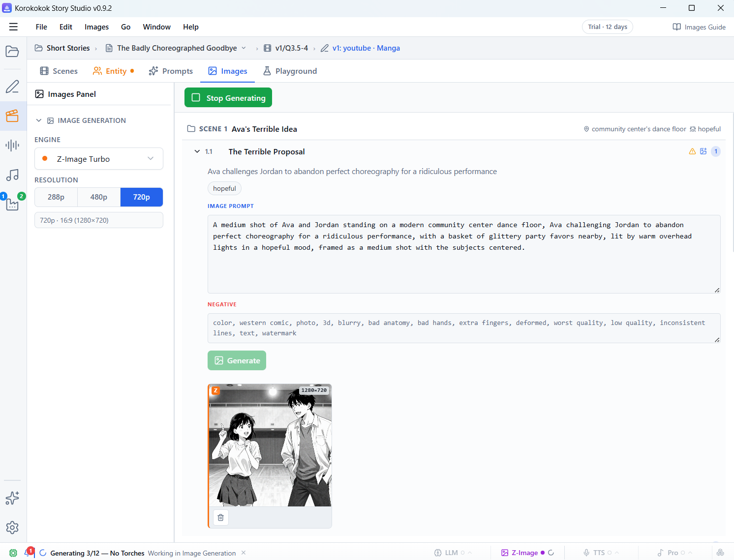Select 288p resolution
This screenshot has width=734, height=560.
tap(56, 197)
